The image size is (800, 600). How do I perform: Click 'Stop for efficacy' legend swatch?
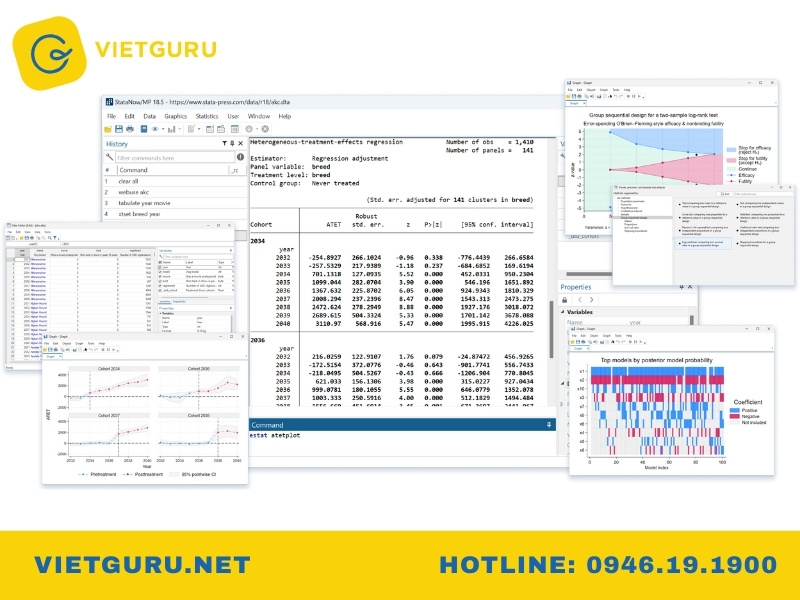(731, 150)
